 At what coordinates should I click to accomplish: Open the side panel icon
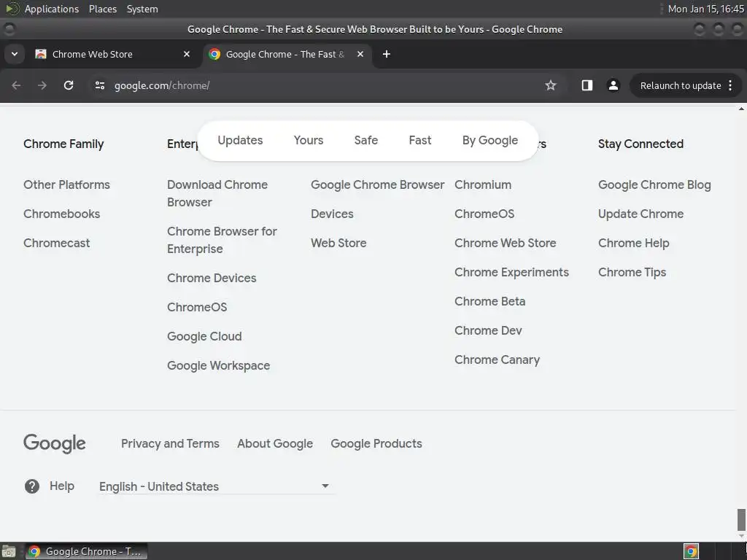click(x=587, y=85)
